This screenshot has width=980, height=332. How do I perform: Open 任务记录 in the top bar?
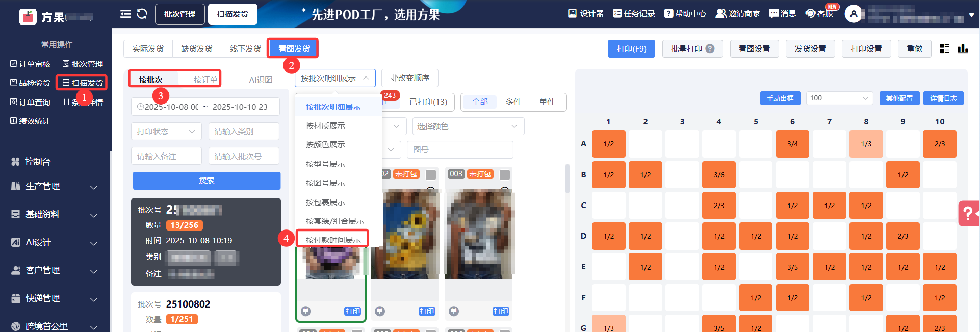(634, 14)
